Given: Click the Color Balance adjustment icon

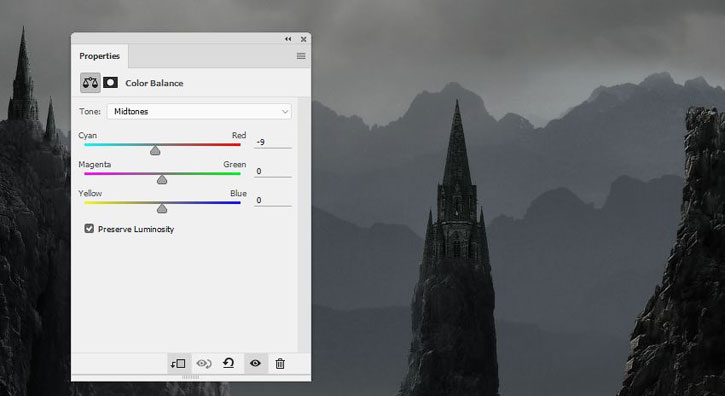Looking at the screenshot, I should 90,83.
